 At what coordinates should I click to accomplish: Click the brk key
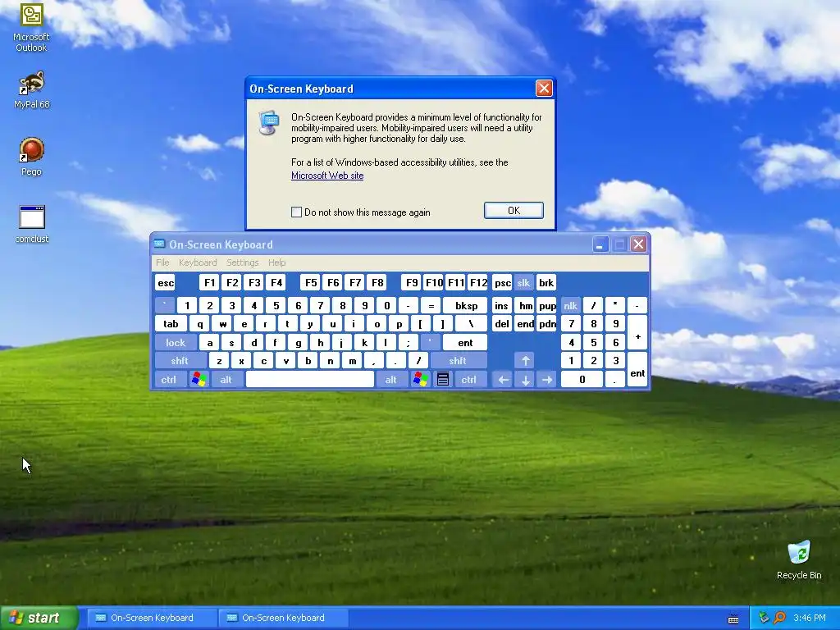(546, 282)
